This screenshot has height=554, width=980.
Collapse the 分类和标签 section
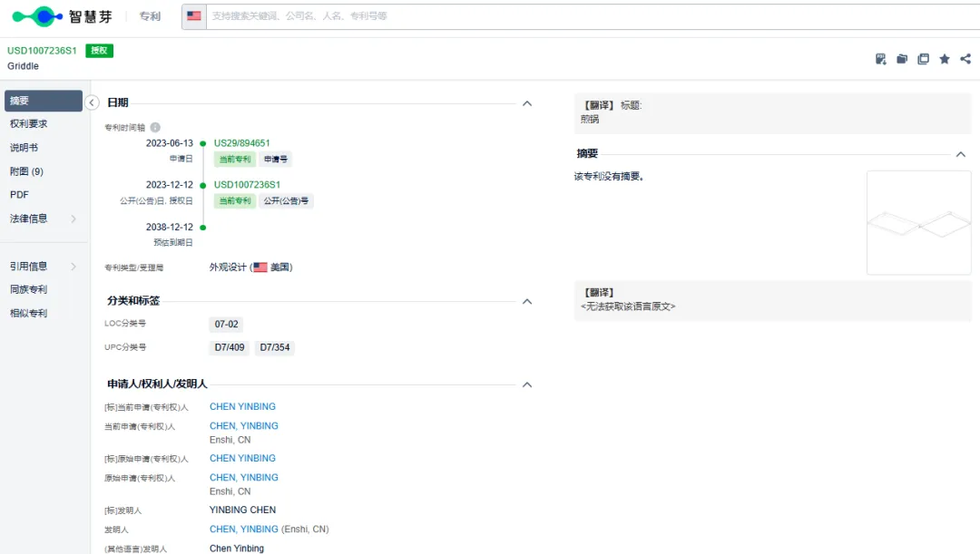pyautogui.click(x=527, y=302)
